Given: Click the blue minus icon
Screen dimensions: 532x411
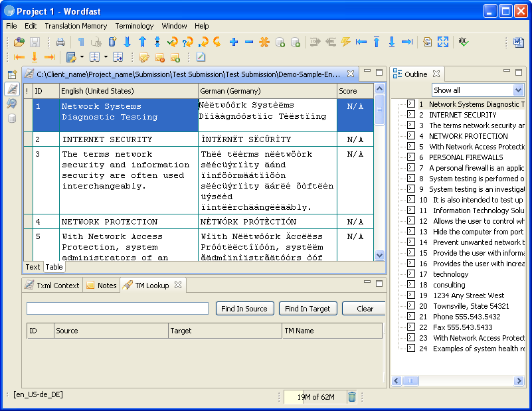Looking at the screenshot, I should (x=249, y=42).
